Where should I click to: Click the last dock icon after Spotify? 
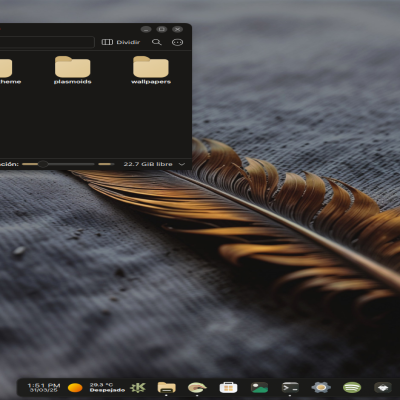[383, 387]
